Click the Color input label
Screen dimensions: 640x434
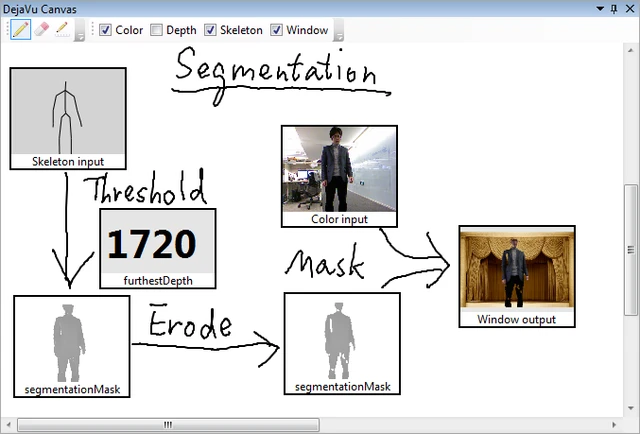[x=339, y=219]
